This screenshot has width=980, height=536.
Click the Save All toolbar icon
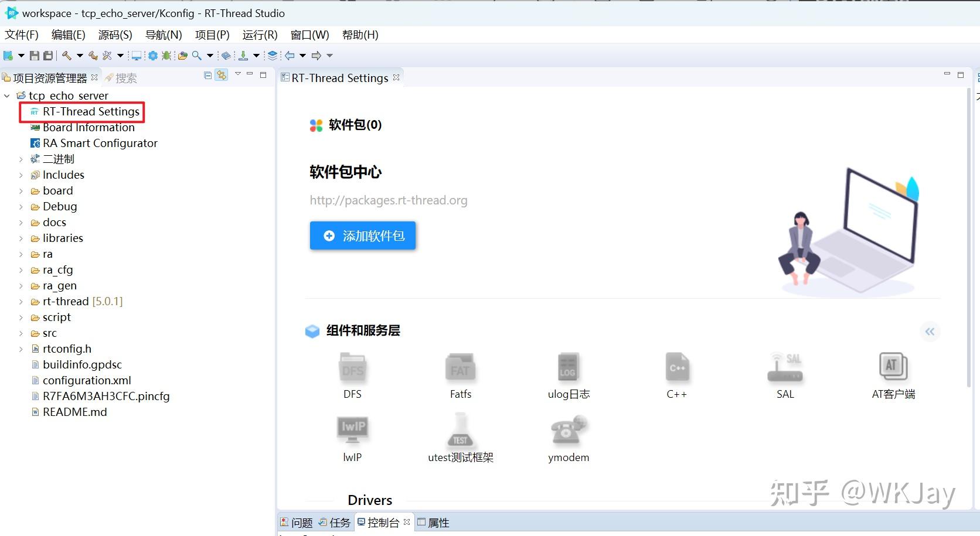48,56
